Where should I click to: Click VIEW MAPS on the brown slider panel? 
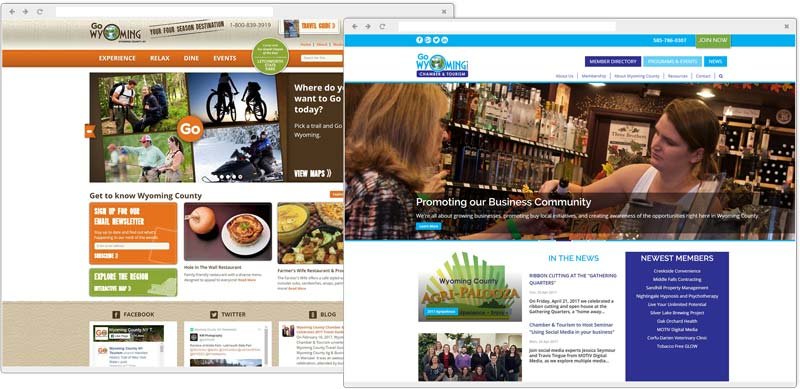click(312, 174)
